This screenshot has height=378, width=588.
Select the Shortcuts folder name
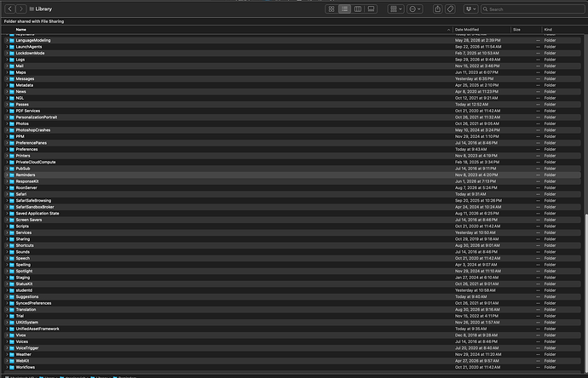coord(25,245)
